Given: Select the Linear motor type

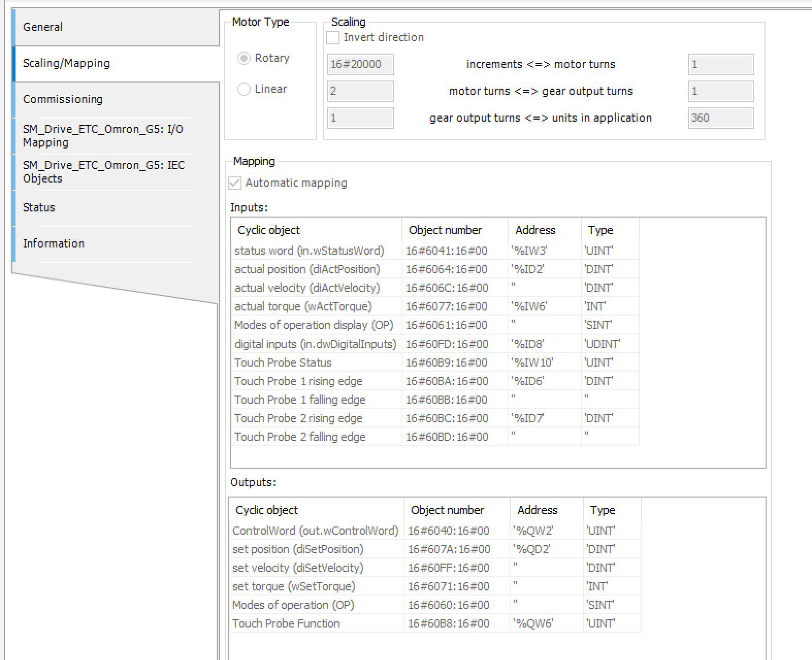Looking at the screenshot, I should click(244, 89).
